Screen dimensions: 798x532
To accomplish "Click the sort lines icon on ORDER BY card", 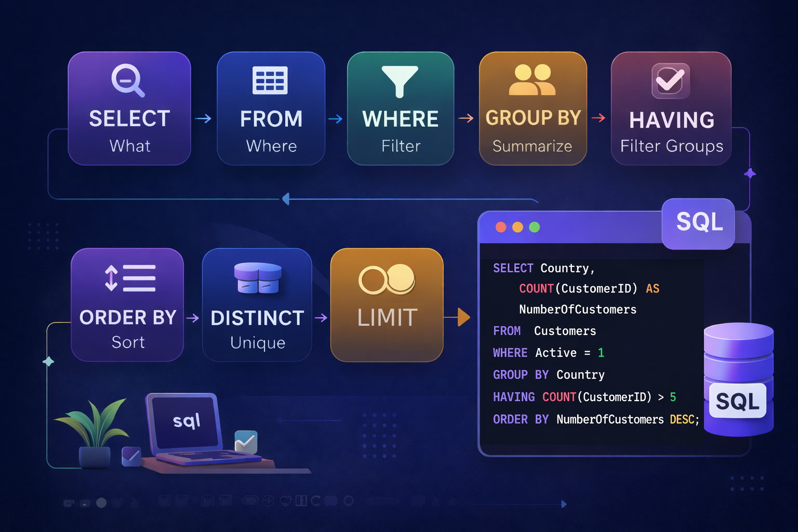I will point(130,278).
